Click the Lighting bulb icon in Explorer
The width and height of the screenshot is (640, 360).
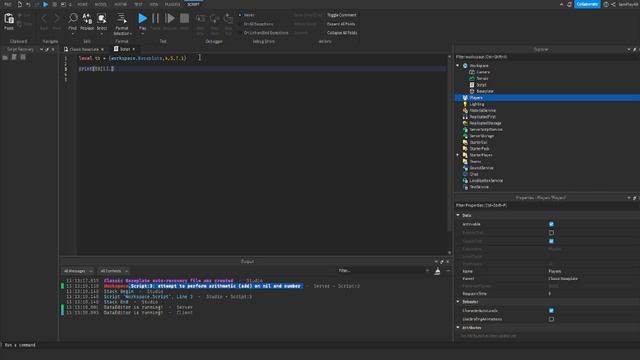tap(465, 104)
